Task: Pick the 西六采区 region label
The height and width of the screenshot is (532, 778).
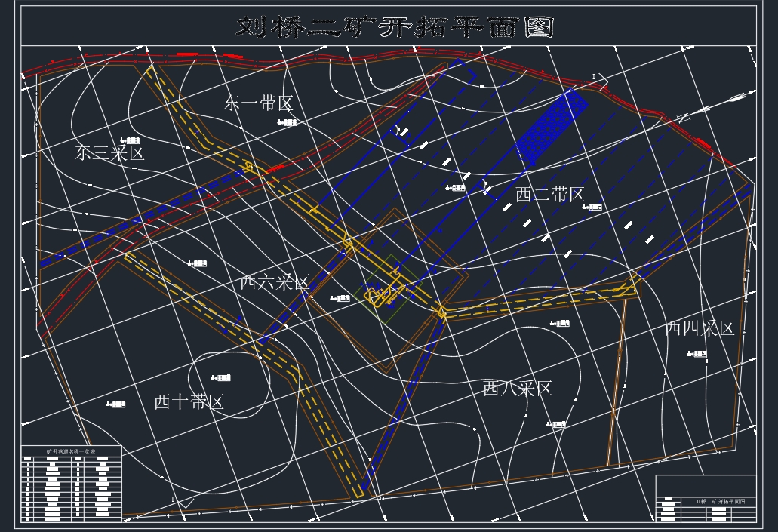Action: pos(275,282)
